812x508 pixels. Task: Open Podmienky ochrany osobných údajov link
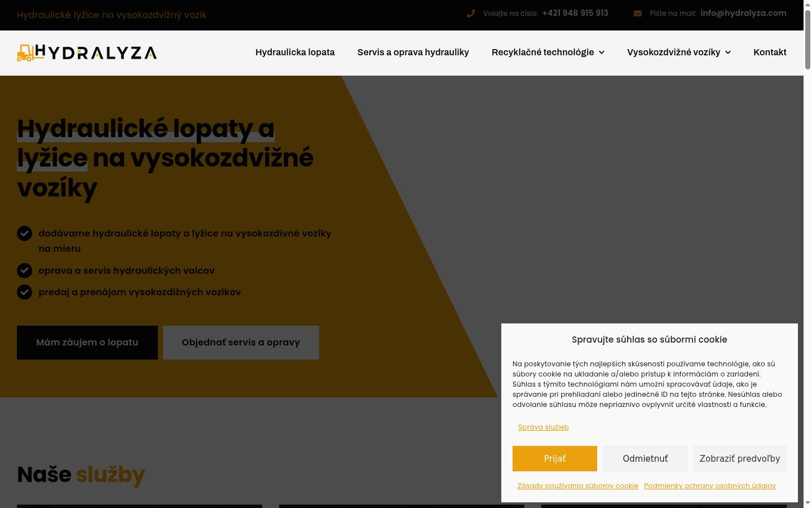click(710, 486)
